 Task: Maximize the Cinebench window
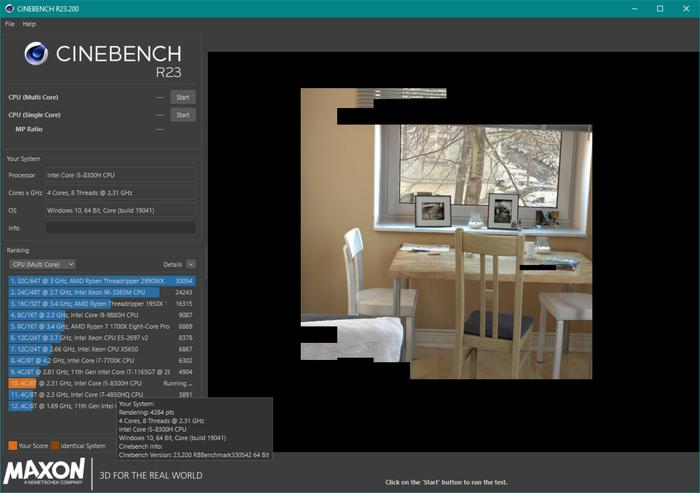660,9
